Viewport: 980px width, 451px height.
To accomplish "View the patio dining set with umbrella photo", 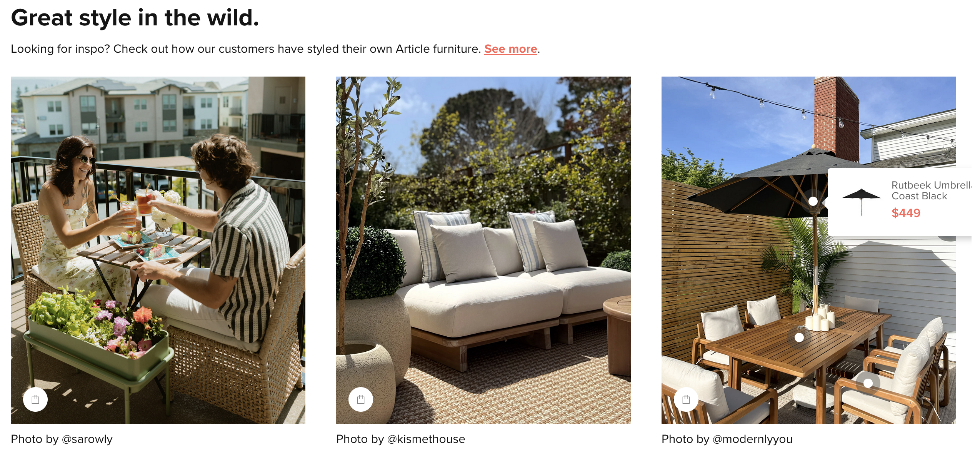I will coord(809,250).
